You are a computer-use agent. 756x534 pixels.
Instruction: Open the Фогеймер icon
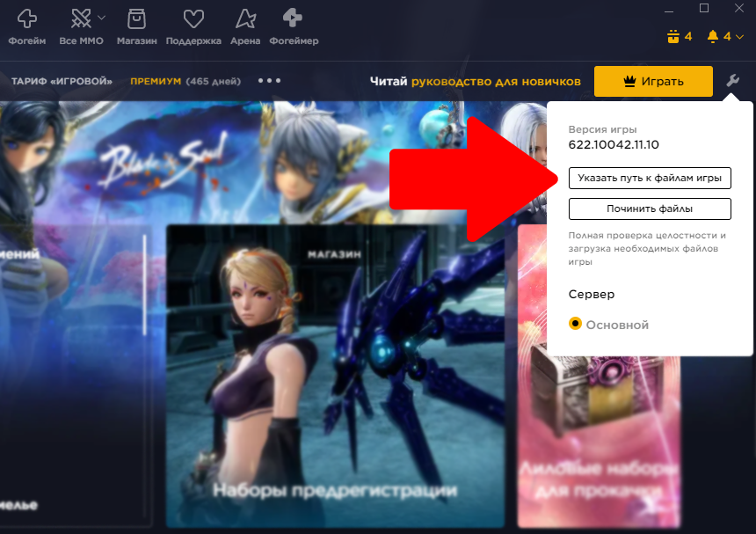293,18
